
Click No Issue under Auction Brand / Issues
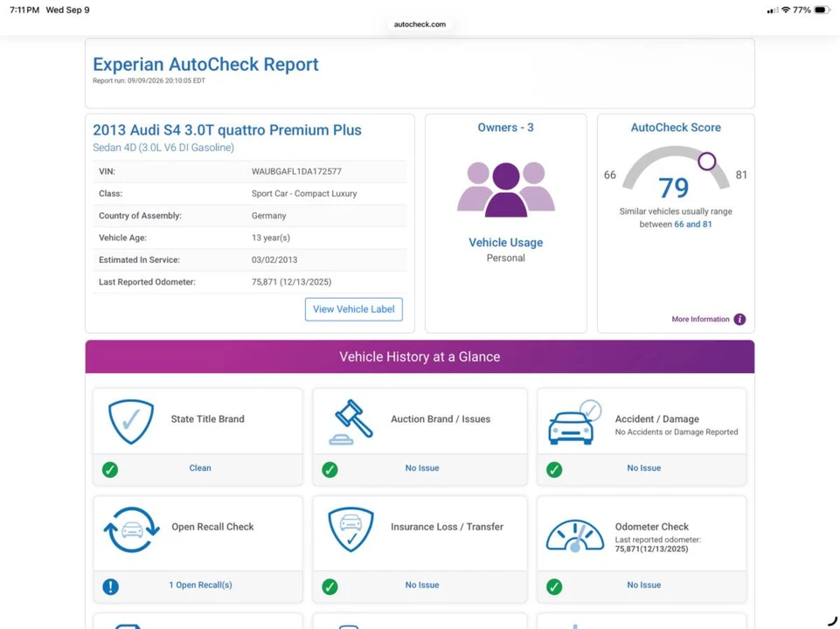pyautogui.click(x=422, y=468)
